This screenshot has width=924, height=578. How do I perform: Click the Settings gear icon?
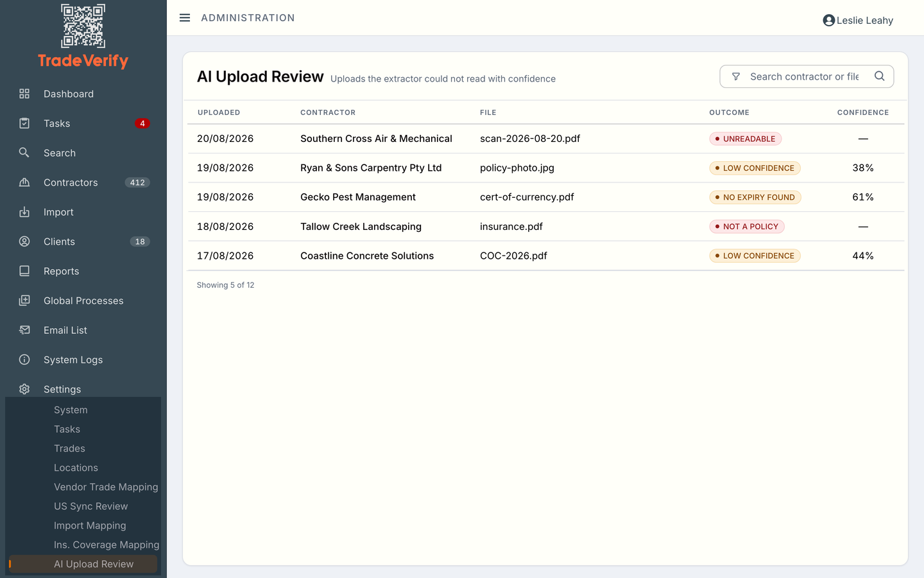pos(24,389)
